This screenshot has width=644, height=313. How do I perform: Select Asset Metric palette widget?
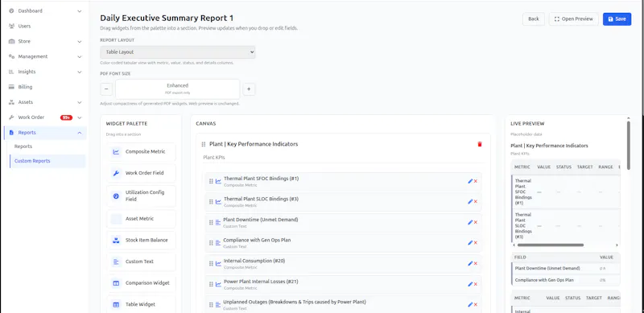(142, 219)
